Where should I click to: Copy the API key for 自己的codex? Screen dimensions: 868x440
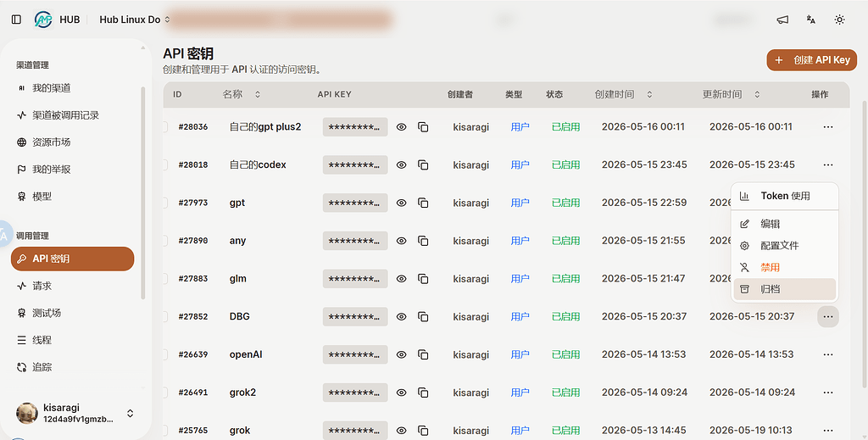423,165
